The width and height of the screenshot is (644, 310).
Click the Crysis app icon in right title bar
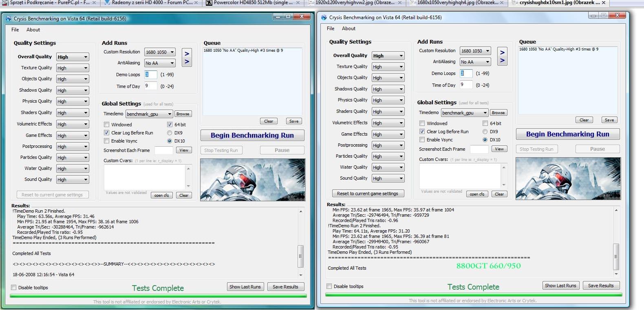pos(324,18)
